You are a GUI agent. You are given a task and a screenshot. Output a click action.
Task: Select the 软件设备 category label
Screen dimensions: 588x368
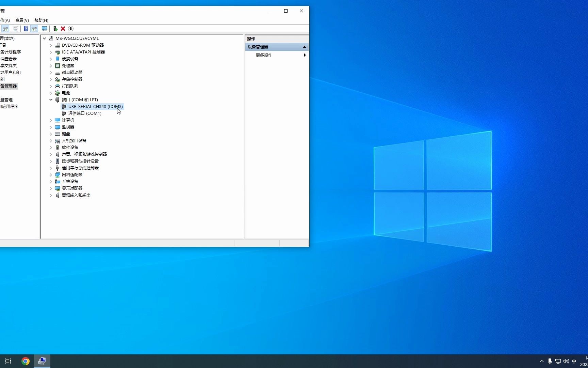[70, 147]
